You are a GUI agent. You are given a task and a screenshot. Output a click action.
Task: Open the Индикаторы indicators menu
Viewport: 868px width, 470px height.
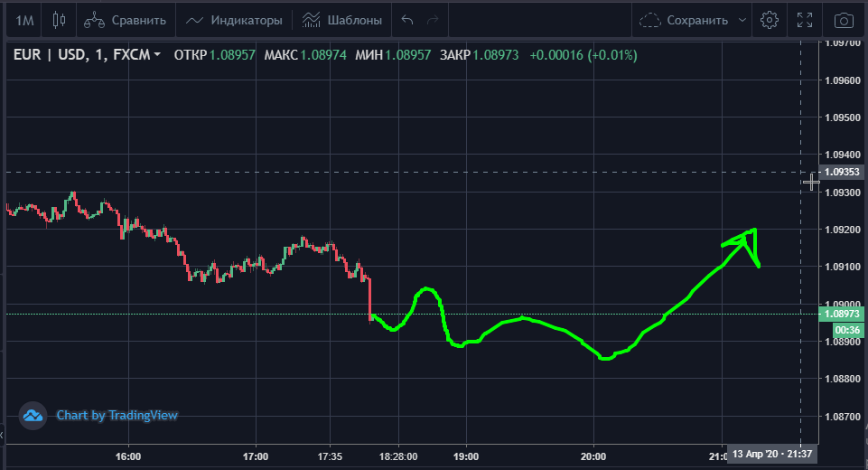point(234,21)
